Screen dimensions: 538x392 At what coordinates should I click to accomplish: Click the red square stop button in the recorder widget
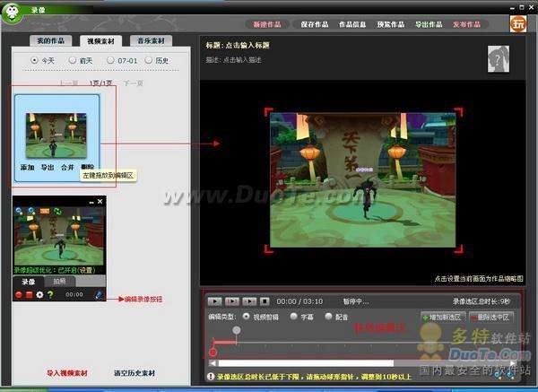click(30, 295)
